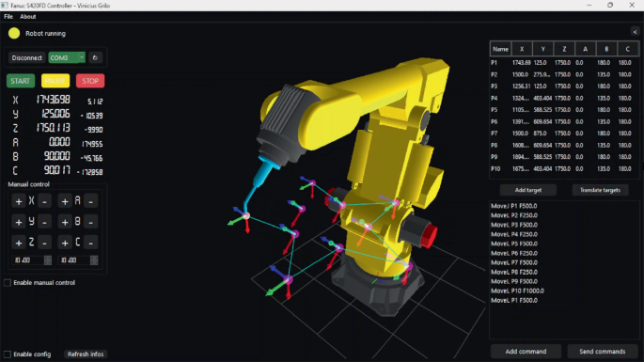Collapse the side panel with the arrow
This screenshot has height=362, width=644.
[635, 32]
